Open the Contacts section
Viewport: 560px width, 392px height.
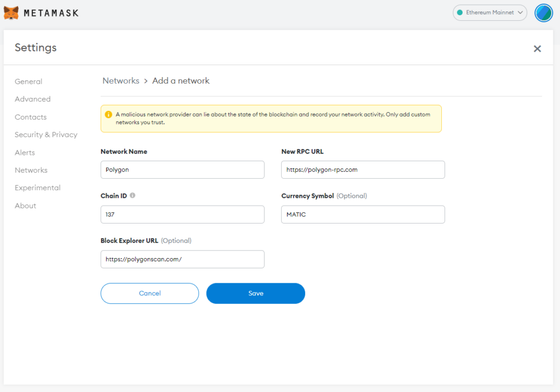point(31,117)
